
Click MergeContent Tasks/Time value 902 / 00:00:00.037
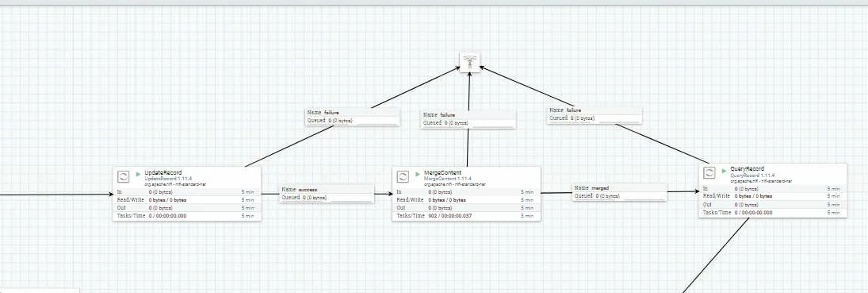tap(450, 216)
